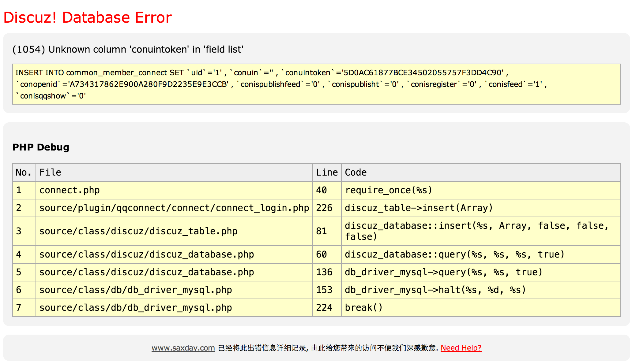Screen dimensions: 632x364
Task: Click the break() code cell
Action: 364,308
